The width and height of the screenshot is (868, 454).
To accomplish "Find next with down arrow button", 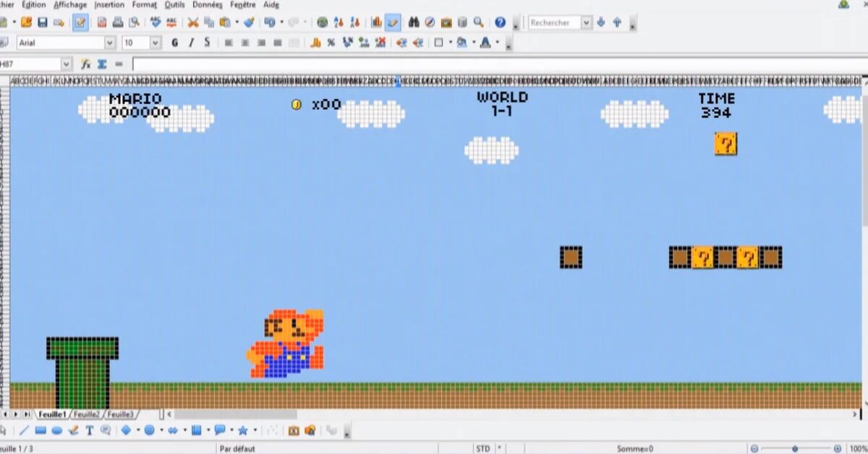I will pyautogui.click(x=601, y=22).
